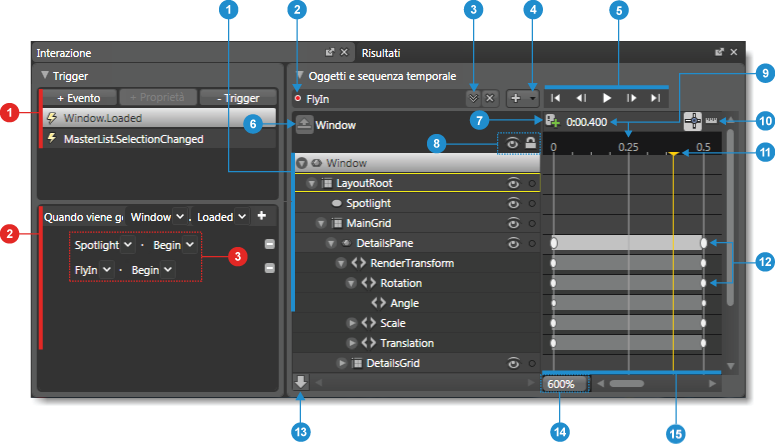The image size is (775, 444).
Task: Create a new storyboard with the plus button
Action: (516, 98)
